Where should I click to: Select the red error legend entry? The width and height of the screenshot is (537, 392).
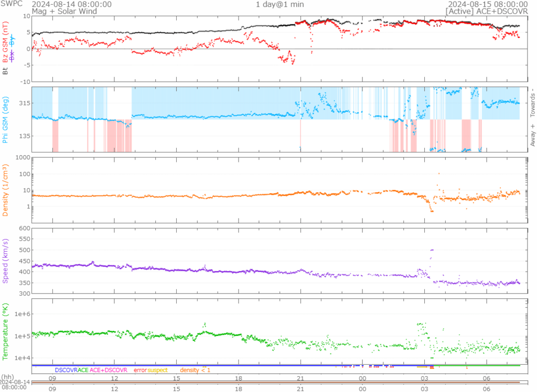140,370
